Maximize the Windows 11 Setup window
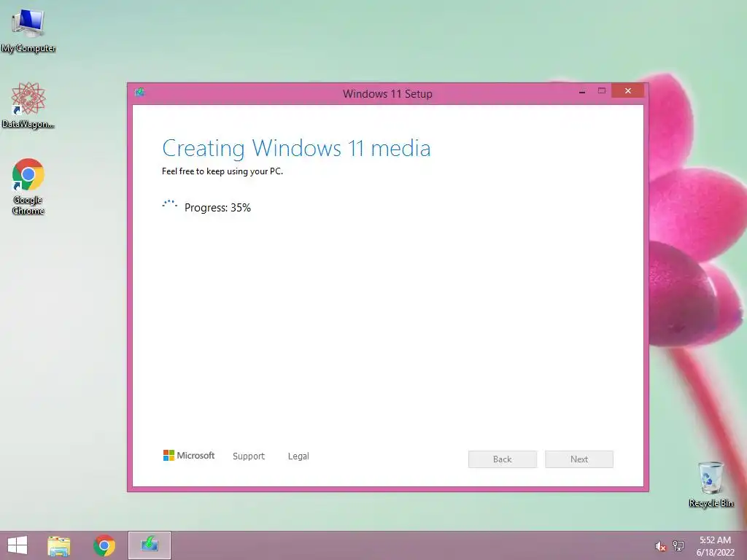This screenshot has width=747, height=560. [x=602, y=91]
